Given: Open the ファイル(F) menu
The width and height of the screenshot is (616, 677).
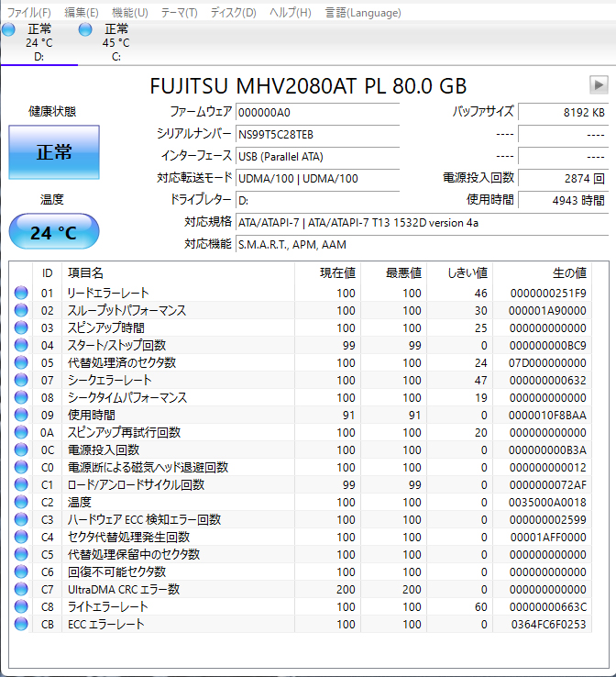Looking at the screenshot, I should (29, 12).
